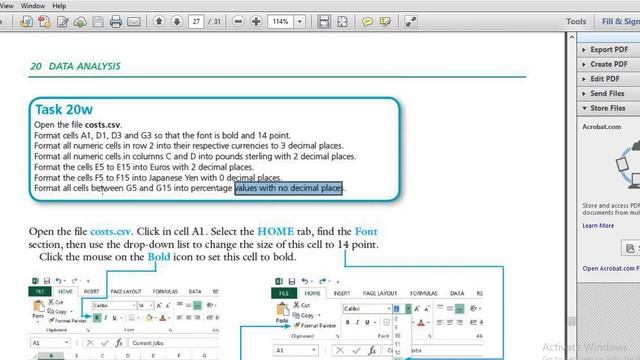The image size is (640, 360).
Task: Select the highlight text tool
Action: pyautogui.click(x=385, y=22)
